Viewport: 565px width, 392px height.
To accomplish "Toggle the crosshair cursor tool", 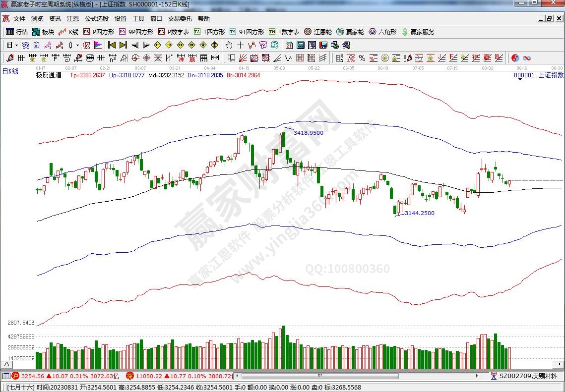I will (240, 45).
